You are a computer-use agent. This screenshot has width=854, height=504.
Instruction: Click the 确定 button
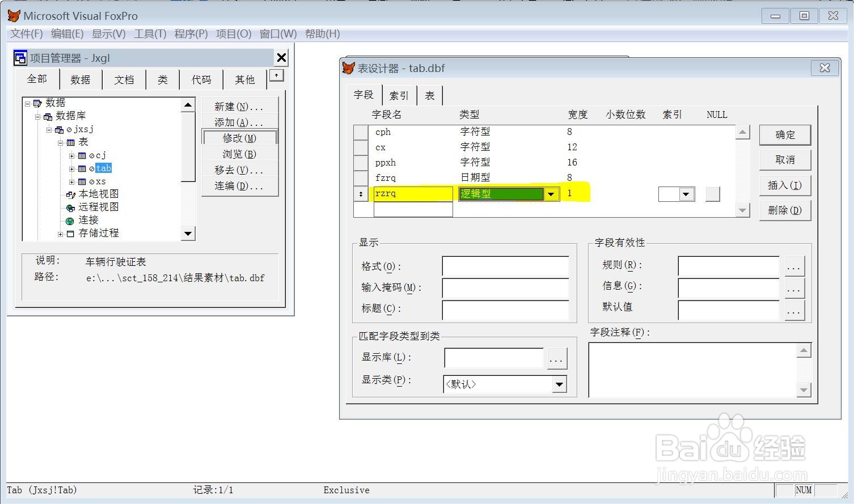(x=785, y=135)
